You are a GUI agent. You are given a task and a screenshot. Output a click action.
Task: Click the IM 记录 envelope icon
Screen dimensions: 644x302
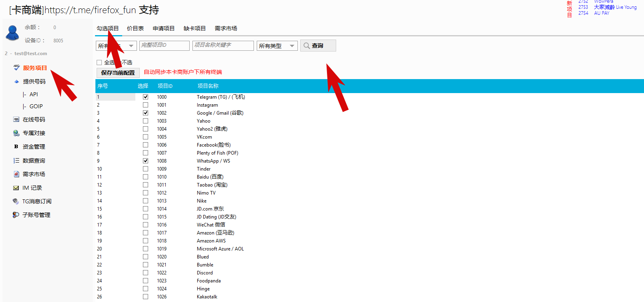[x=16, y=188]
